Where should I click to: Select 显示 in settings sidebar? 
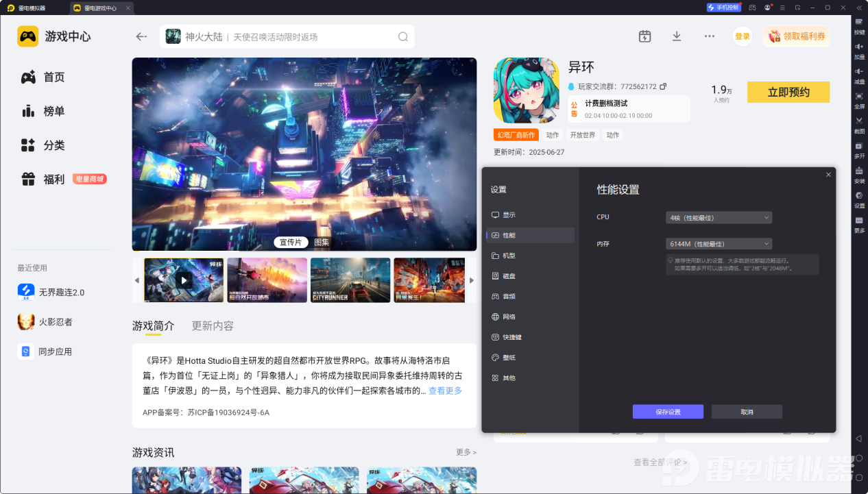click(x=531, y=215)
